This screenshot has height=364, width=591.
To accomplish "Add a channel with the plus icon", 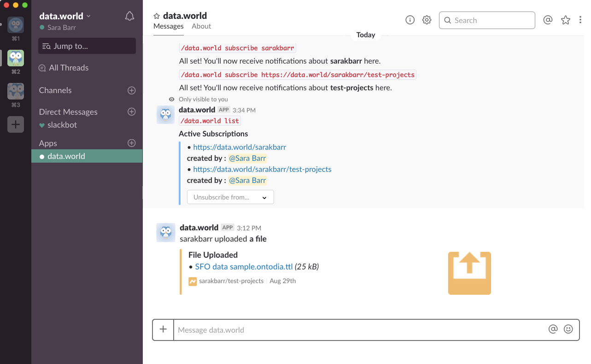I will pos(132,90).
